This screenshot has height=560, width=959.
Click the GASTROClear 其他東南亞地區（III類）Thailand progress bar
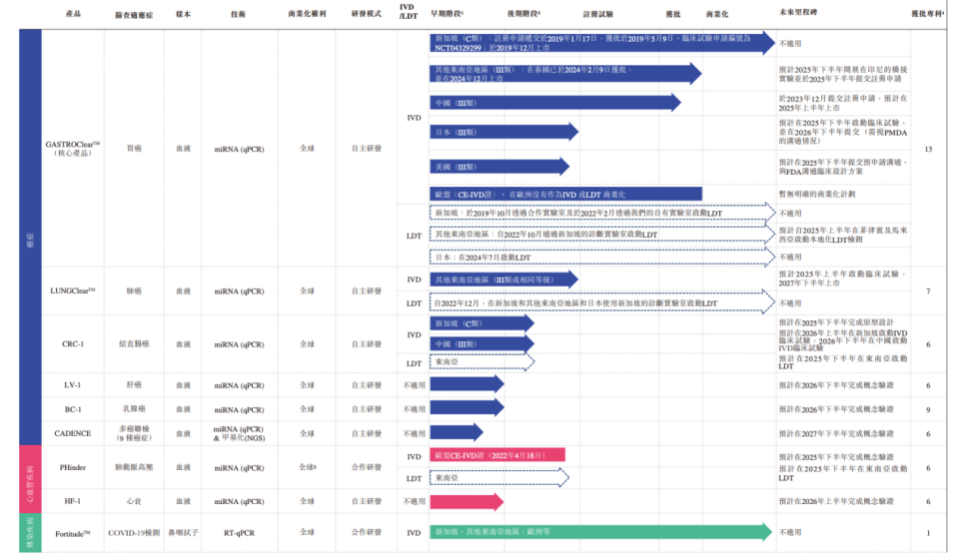[x=565, y=74]
